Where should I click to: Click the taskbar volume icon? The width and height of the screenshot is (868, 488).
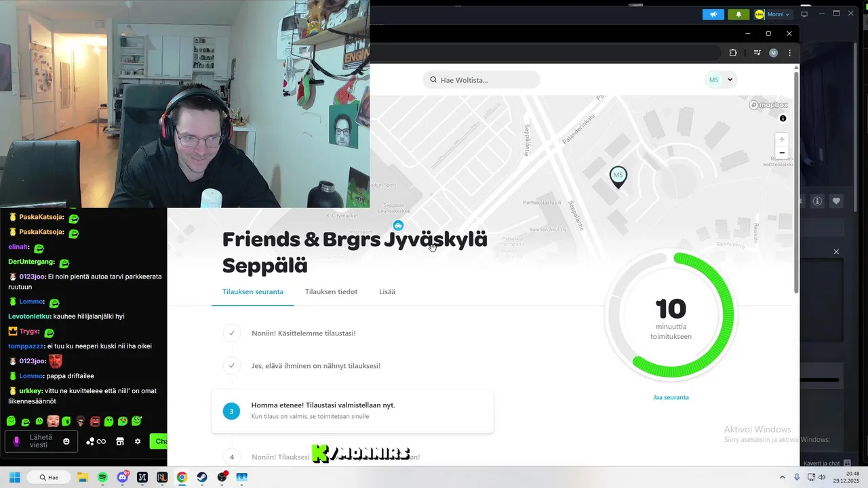click(821, 477)
